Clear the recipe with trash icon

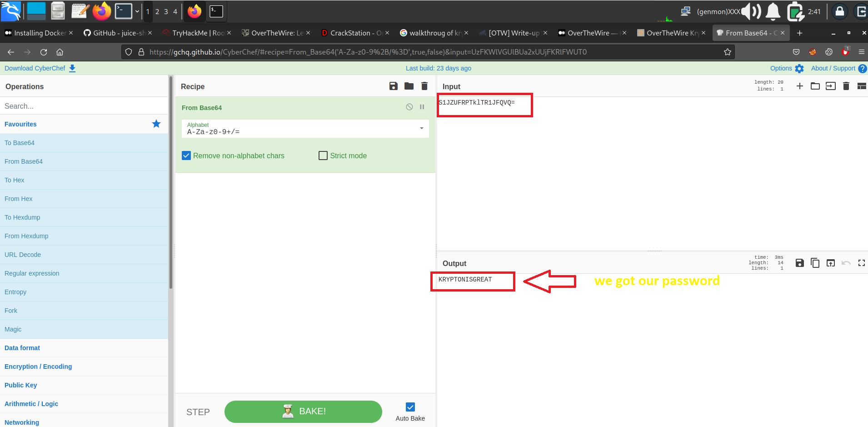424,86
